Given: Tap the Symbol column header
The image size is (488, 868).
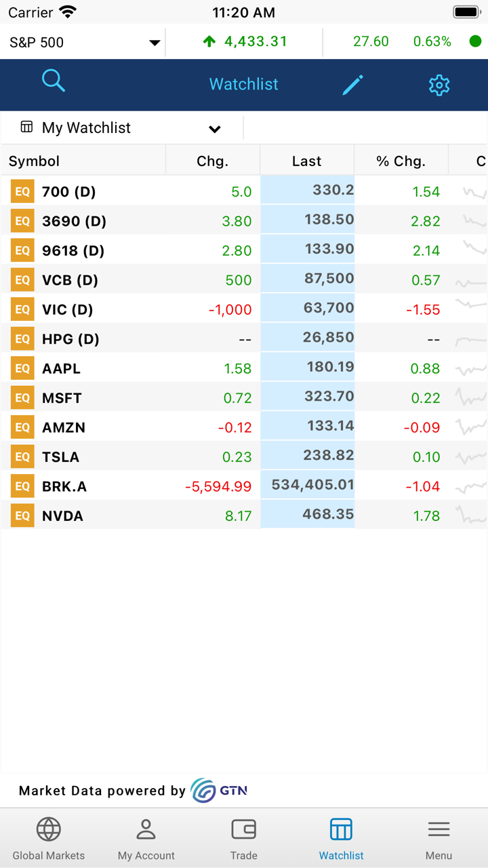Looking at the screenshot, I should coord(34,161).
